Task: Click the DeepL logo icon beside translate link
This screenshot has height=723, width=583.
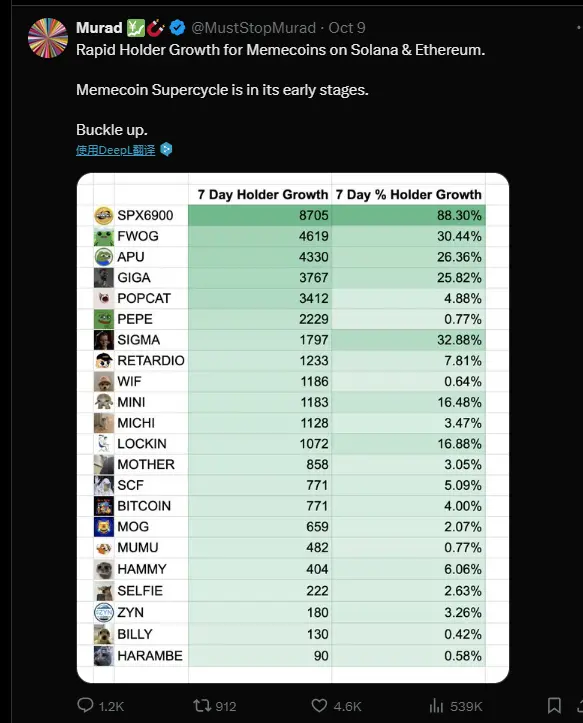Action: click(166, 149)
